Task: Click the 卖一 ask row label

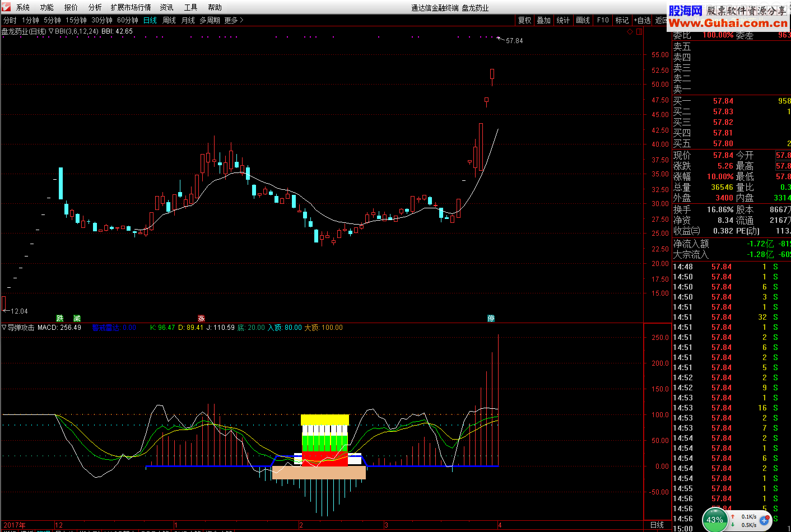Action: [682, 89]
